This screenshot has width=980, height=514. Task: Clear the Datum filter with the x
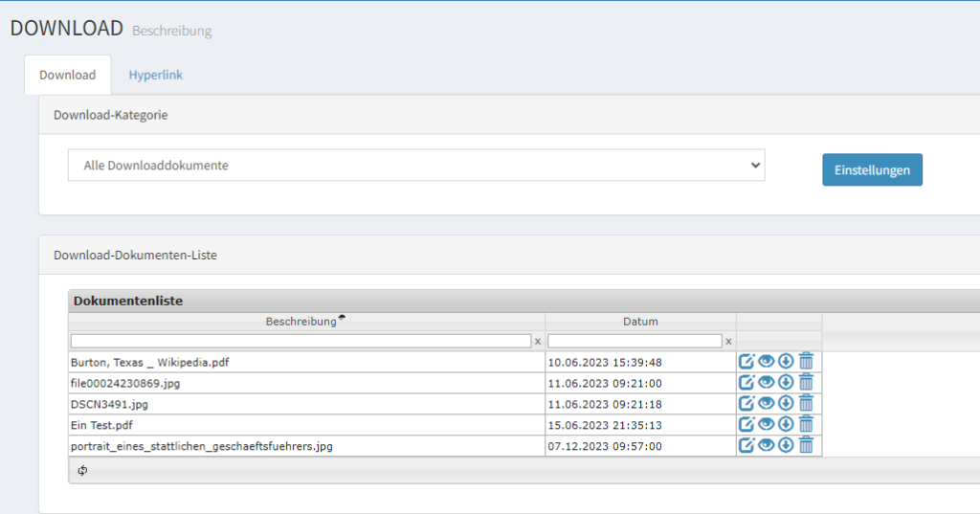click(x=728, y=341)
